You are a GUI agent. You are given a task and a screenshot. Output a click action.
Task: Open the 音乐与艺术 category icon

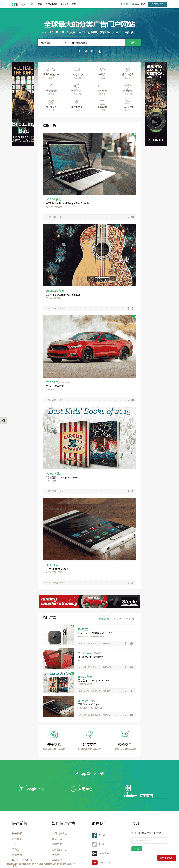(51, 102)
